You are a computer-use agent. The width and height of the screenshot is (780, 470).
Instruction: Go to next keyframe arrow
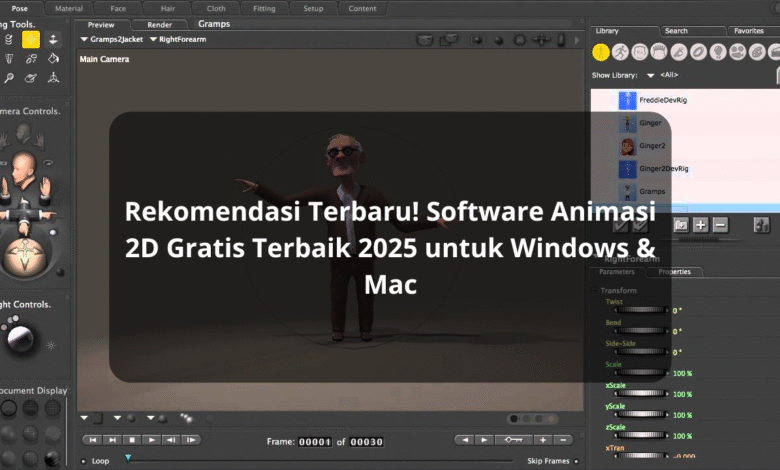click(484, 440)
